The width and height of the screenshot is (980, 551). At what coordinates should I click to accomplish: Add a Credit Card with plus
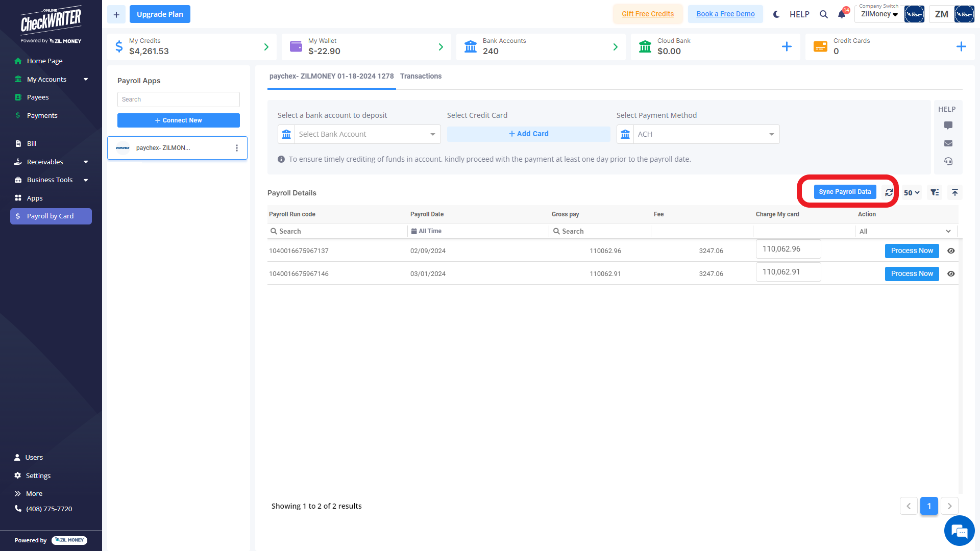pos(961,47)
